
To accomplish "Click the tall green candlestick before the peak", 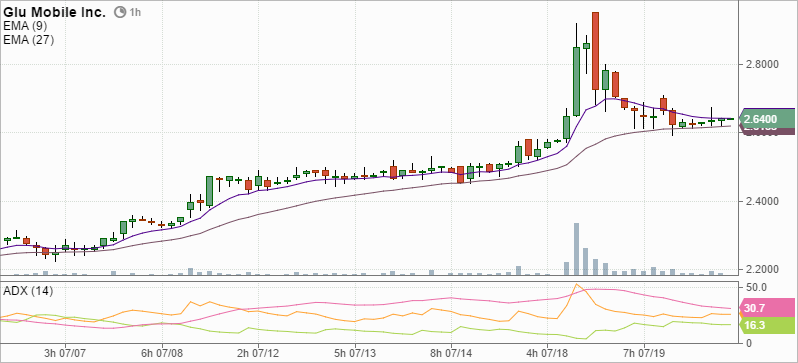I will pyautogui.click(x=576, y=81).
